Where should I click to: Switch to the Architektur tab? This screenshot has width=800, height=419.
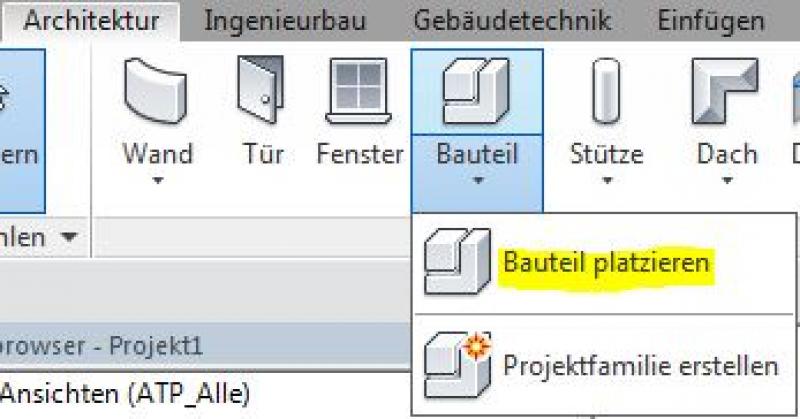[x=95, y=21]
